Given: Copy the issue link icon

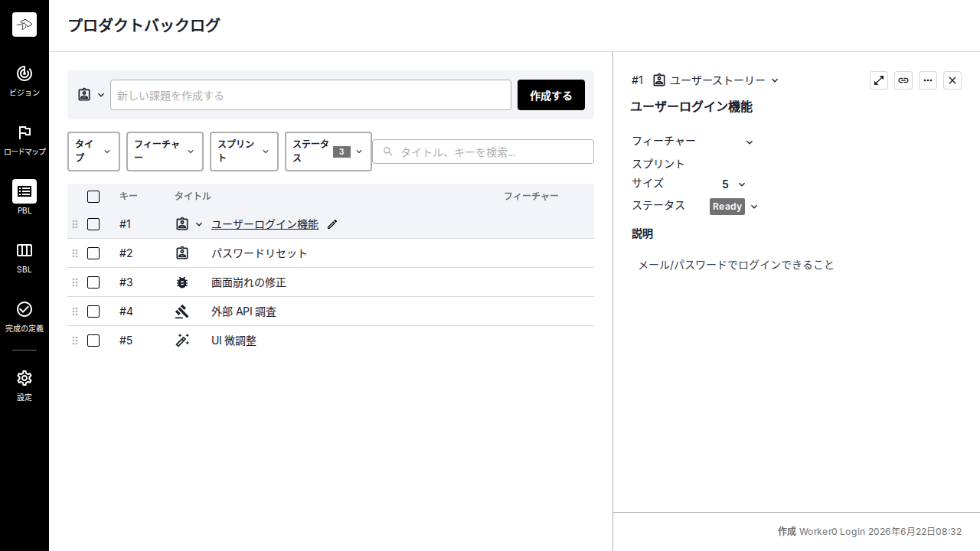Looking at the screenshot, I should [x=903, y=80].
